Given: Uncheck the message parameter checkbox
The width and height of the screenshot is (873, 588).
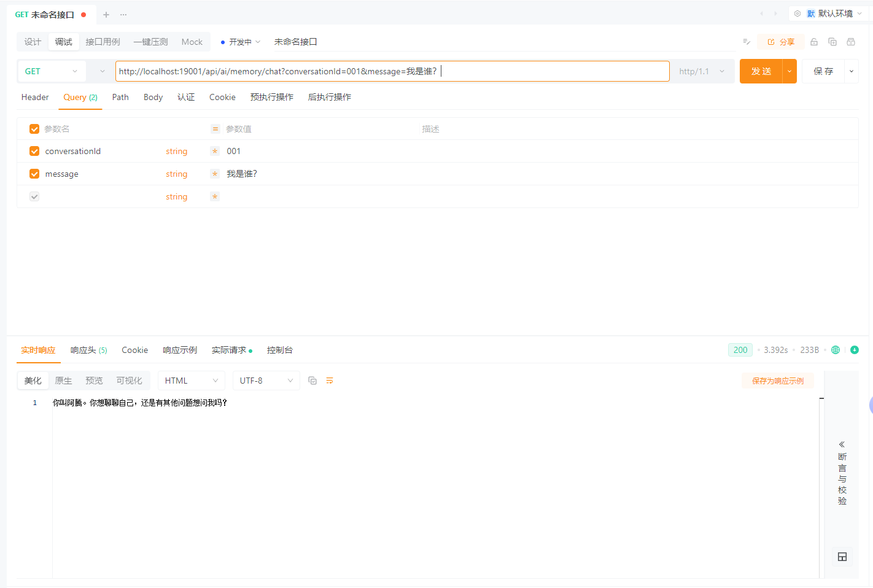Looking at the screenshot, I should point(34,174).
